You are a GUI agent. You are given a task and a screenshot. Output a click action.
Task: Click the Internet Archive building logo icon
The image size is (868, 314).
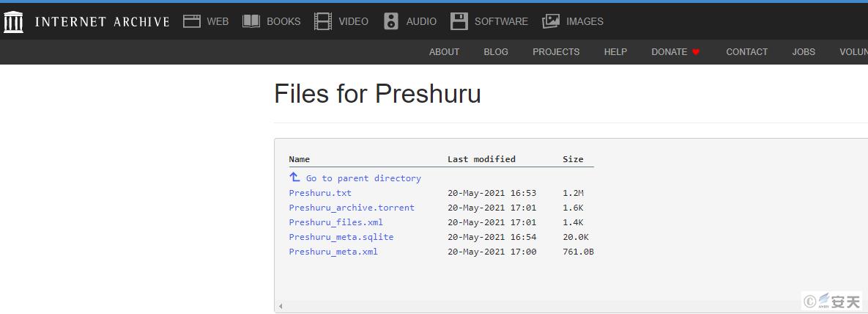[13, 22]
